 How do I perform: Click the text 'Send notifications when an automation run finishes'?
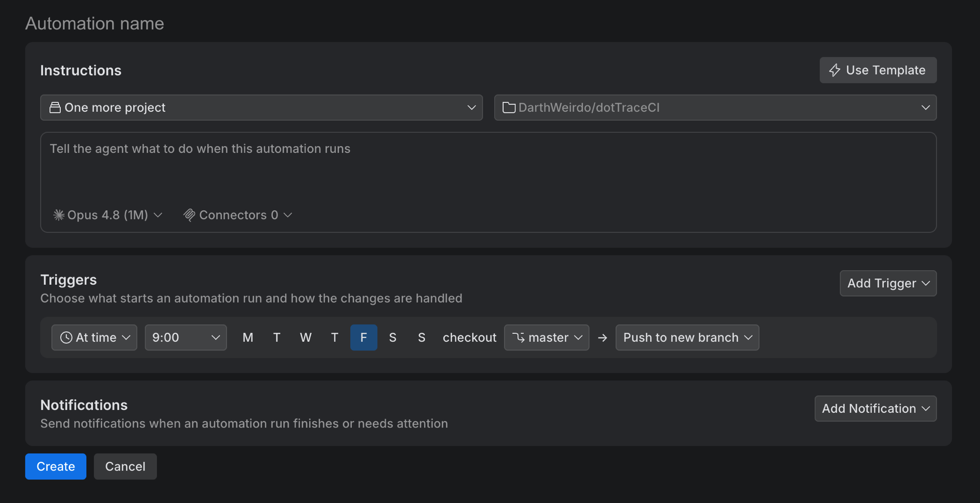[189, 424]
